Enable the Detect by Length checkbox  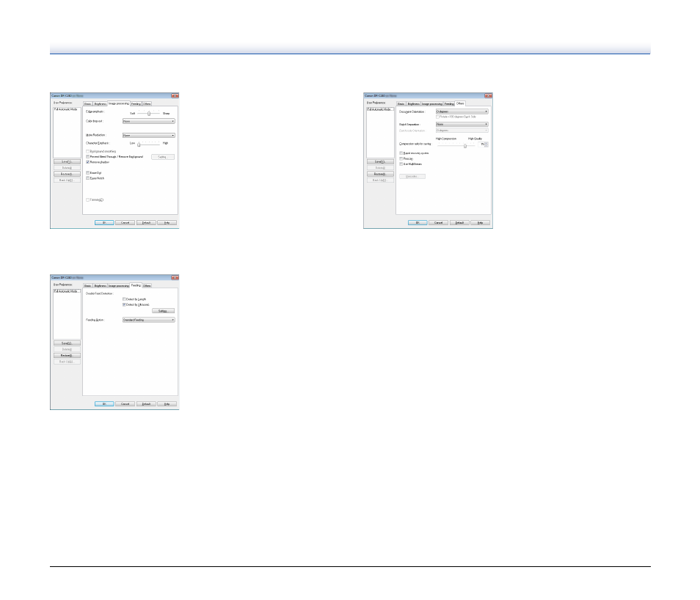click(125, 299)
